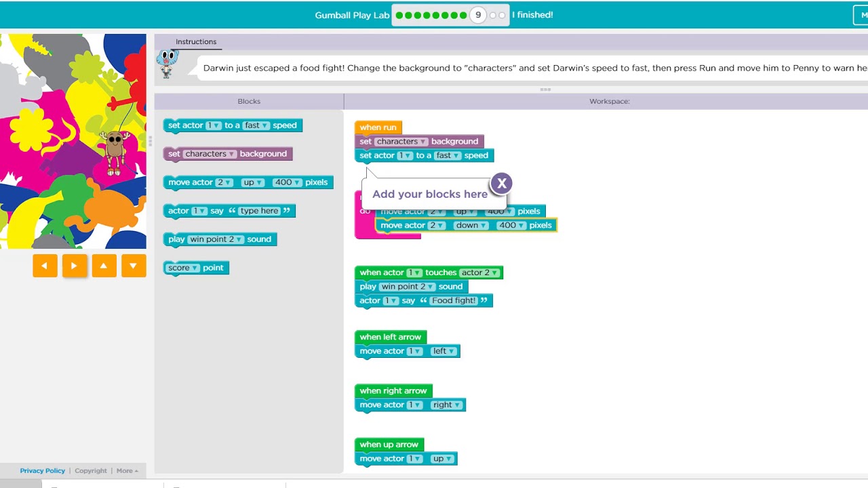Screen dimensions: 868x488
Task: Click the 'I finished!' link
Action: pos(532,15)
